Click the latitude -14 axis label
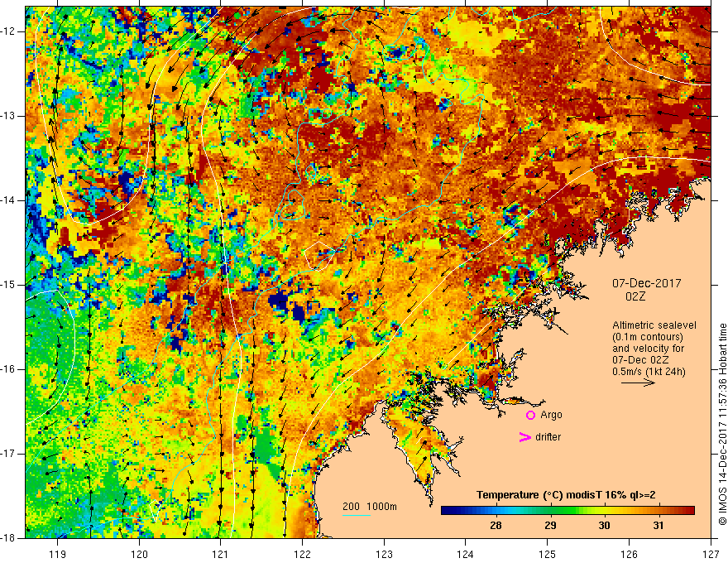Viewport: 728px width, 563px height. 9,200
